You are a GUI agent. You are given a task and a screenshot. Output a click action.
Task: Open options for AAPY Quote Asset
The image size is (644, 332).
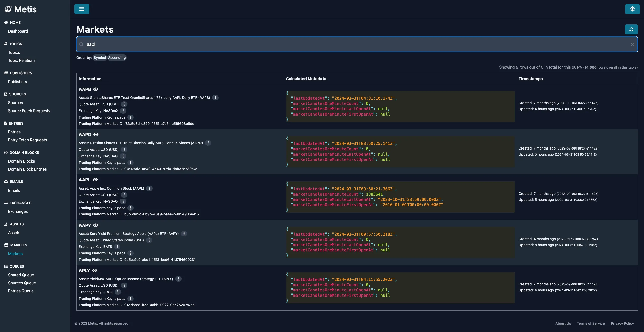point(149,240)
